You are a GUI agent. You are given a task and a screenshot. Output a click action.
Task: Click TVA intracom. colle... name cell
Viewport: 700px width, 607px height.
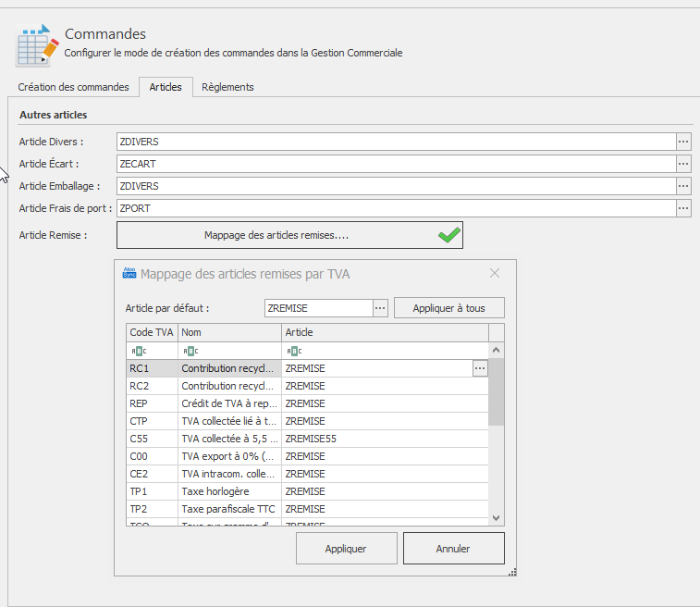[229, 474]
